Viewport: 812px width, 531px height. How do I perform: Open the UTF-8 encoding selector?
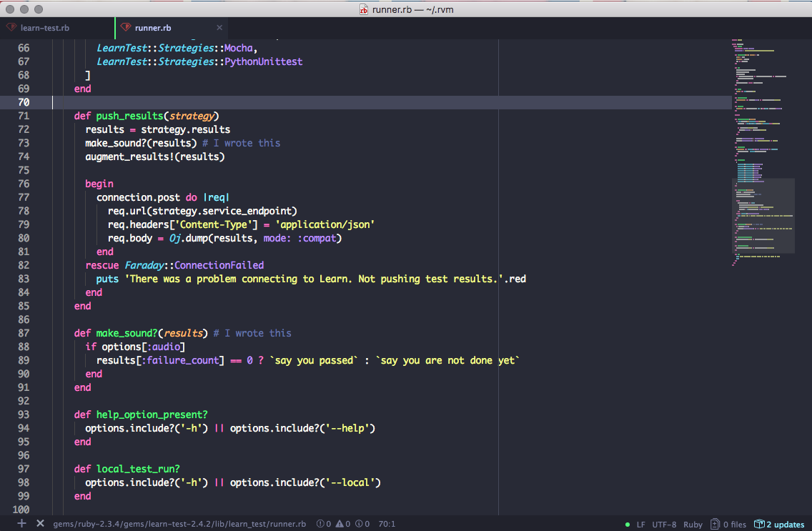[664, 525]
